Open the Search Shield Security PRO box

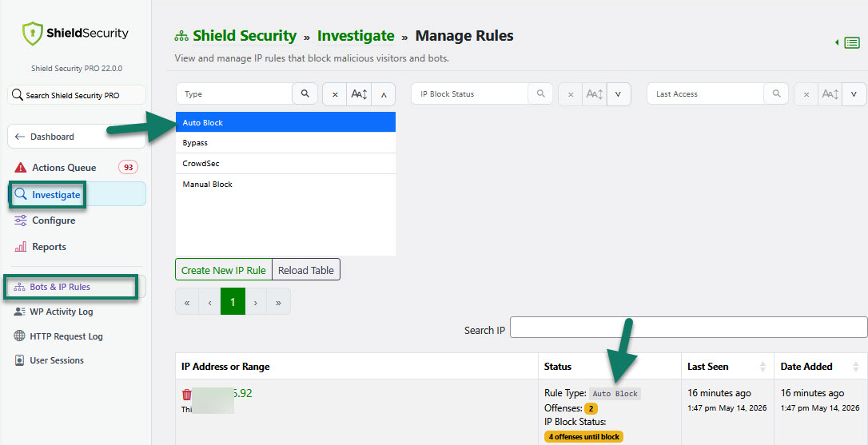(x=77, y=95)
